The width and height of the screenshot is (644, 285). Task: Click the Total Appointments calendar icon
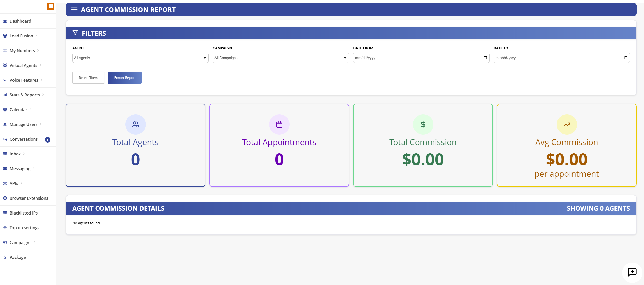click(x=279, y=124)
